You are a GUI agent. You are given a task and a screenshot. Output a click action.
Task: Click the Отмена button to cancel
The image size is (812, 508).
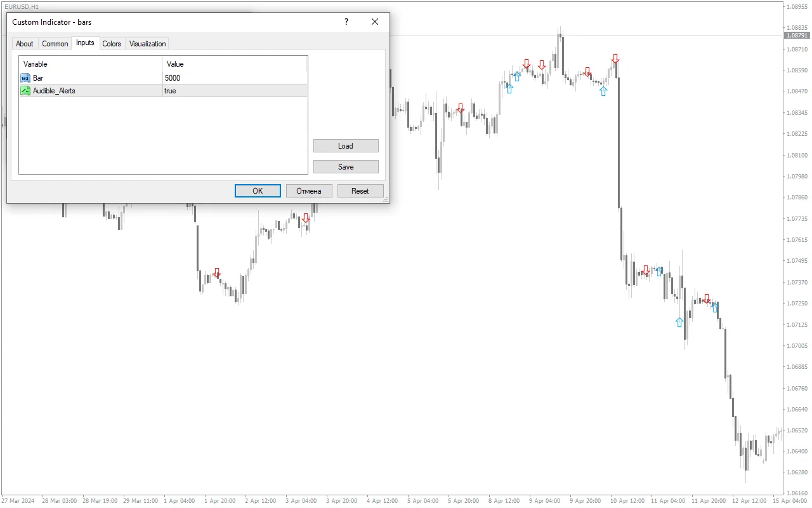(309, 190)
